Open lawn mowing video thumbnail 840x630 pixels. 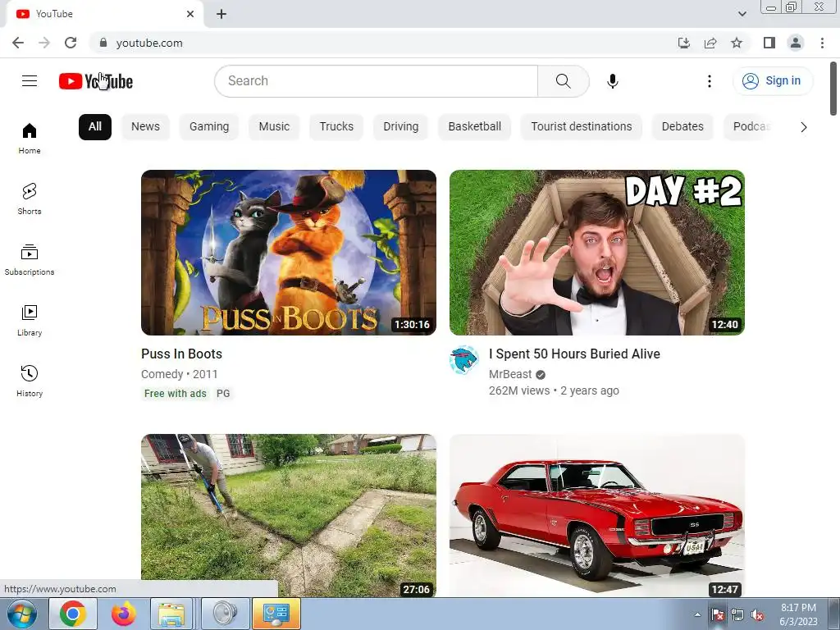[289, 515]
